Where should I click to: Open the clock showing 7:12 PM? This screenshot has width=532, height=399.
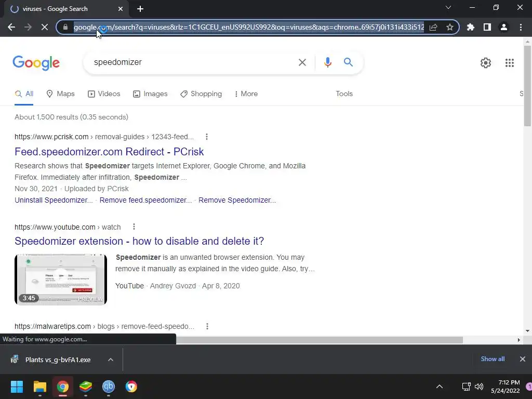coord(505,387)
